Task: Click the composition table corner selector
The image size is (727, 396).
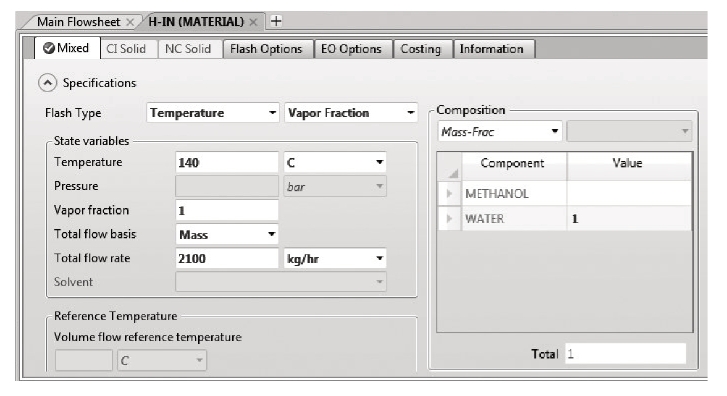Action: click(450, 166)
